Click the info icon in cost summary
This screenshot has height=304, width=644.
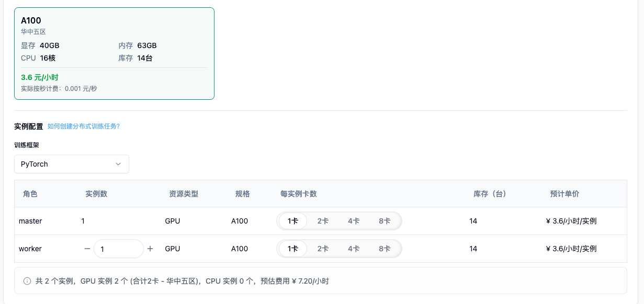[x=27, y=281]
